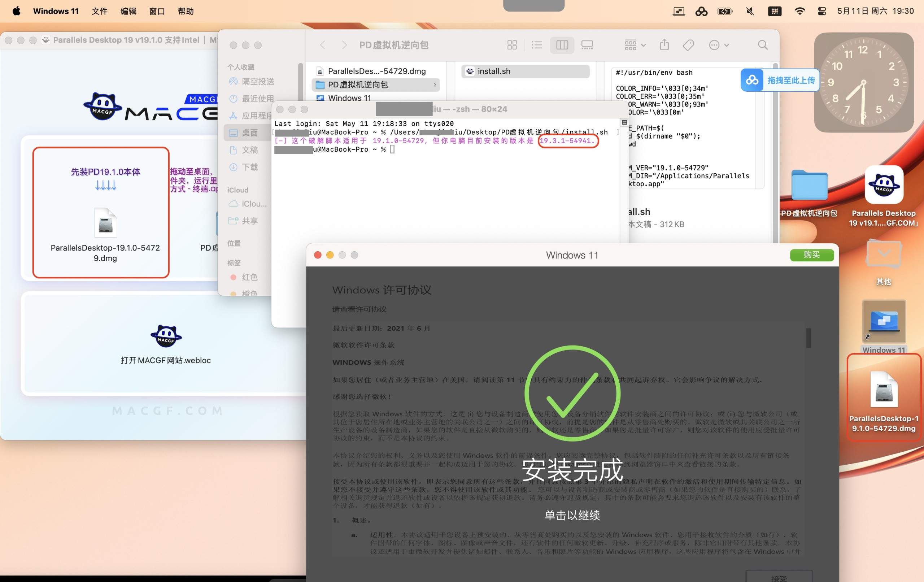Switch Finder to icon grid view

[x=512, y=45]
